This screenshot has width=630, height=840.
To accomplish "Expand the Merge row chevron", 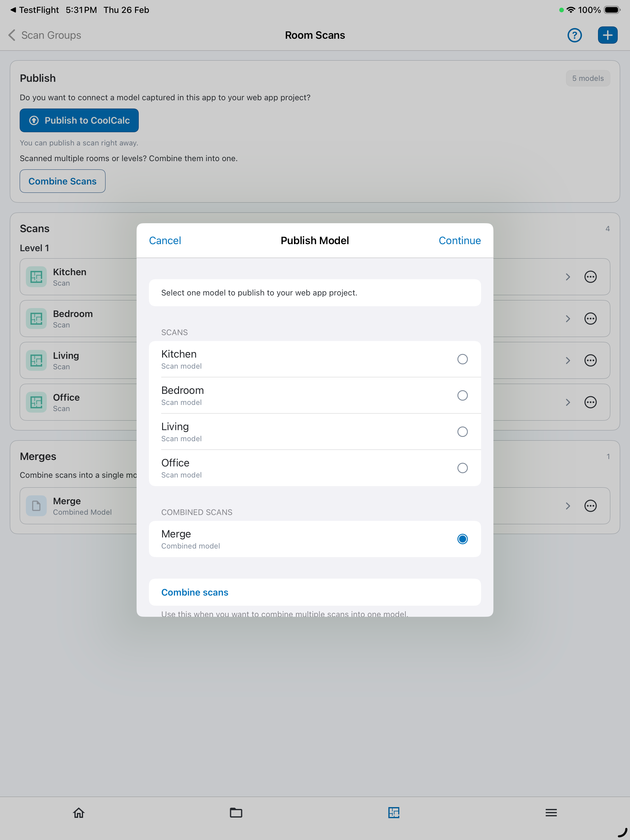I will point(568,506).
